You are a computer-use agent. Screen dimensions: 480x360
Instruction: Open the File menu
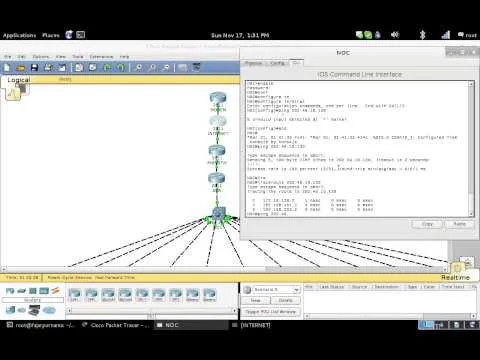(x=8, y=57)
